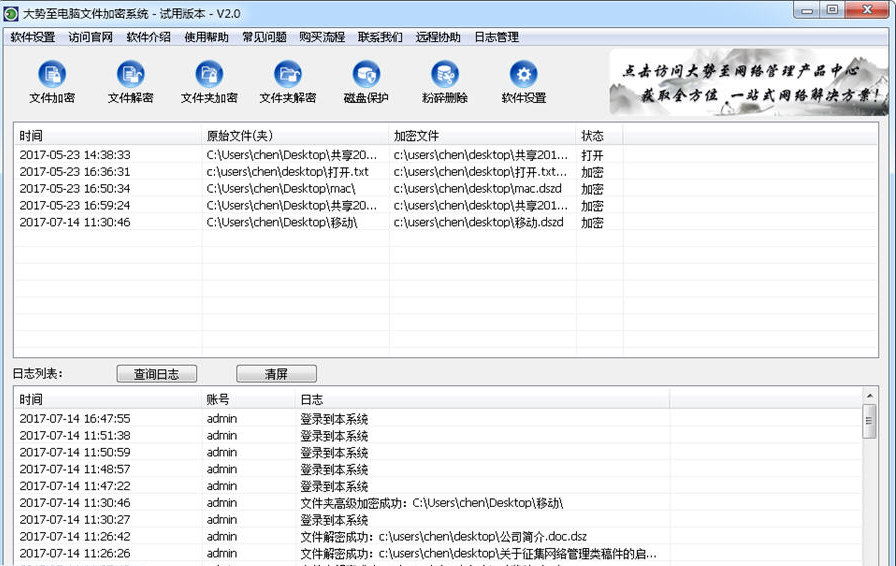Open the 访问官网 menu item
This screenshot has height=566, width=896.
pos(91,37)
